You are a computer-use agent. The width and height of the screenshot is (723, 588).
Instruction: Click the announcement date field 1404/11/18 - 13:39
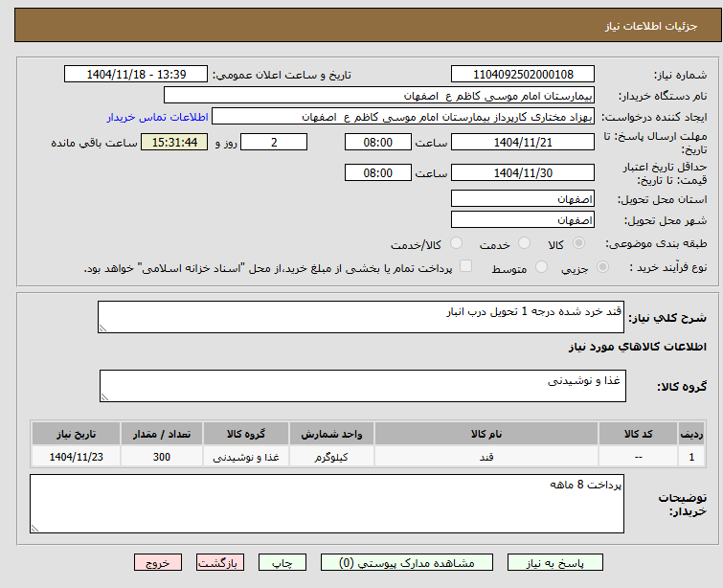click(136, 75)
